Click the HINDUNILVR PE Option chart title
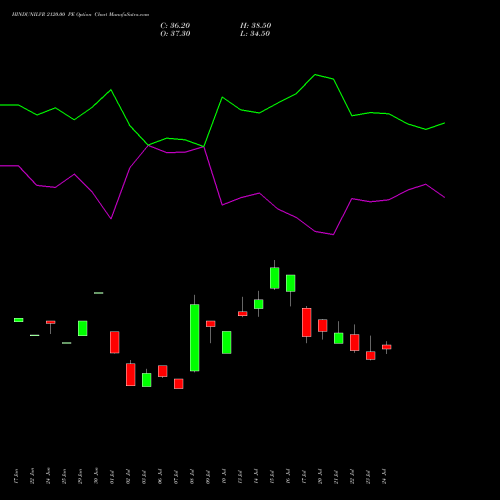This screenshot has width=500, height=500. click(x=80, y=15)
